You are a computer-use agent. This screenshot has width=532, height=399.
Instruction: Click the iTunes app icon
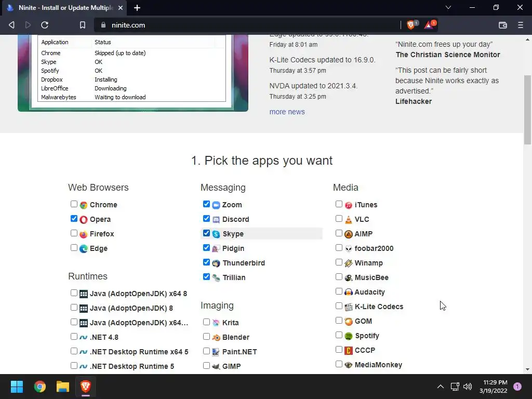click(349, 205)
